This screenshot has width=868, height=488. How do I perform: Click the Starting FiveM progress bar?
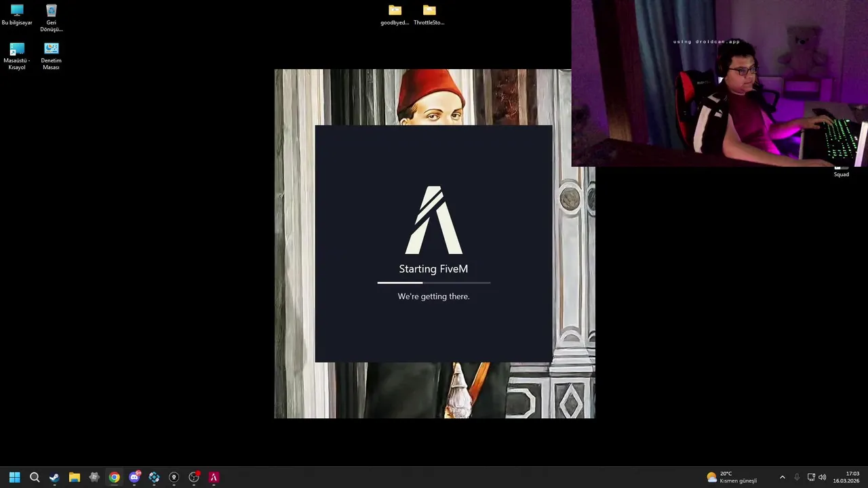click(433, 283)
